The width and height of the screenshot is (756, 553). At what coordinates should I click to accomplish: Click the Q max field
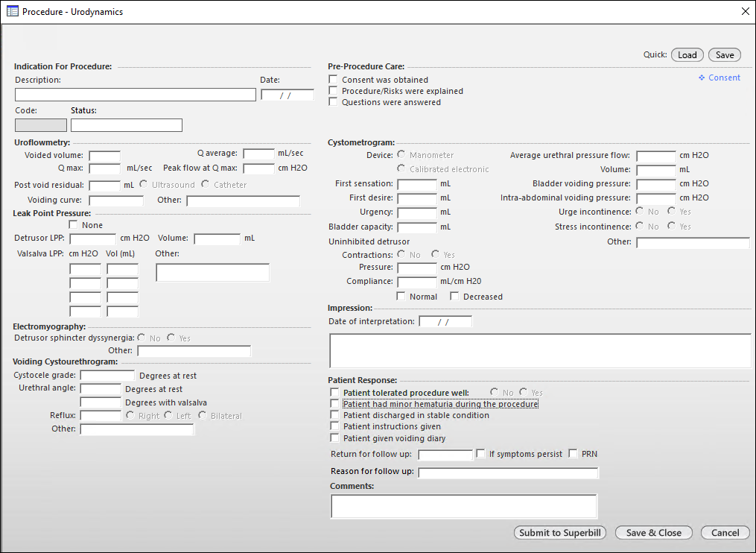point(104,168)
